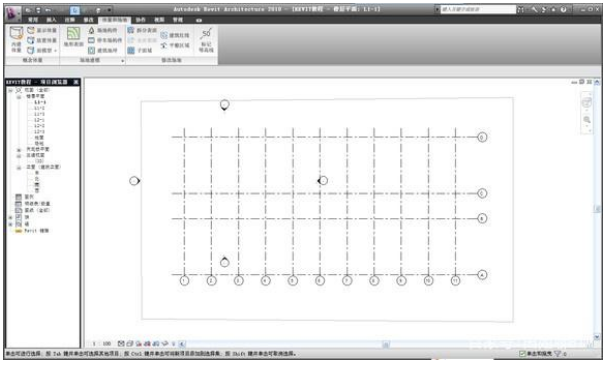
Task: Collapse the Elevations (Building Elevation) node
Action: point(18,167)
